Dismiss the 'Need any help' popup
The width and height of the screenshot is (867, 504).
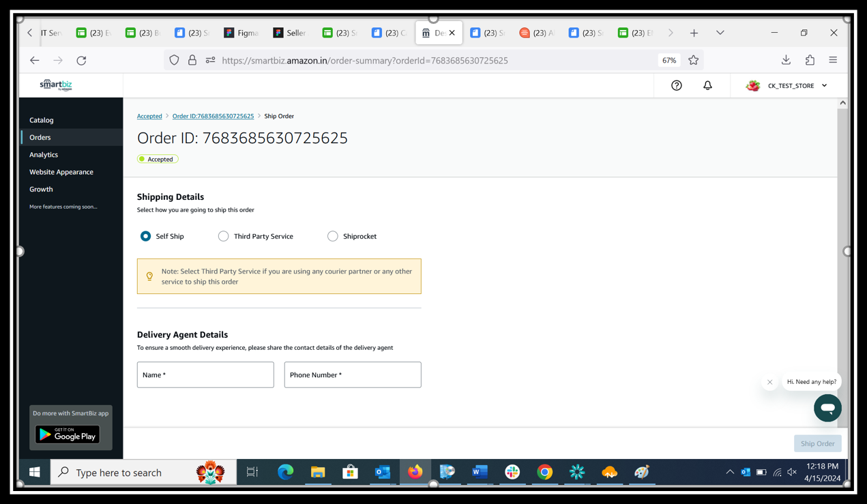[769, 382]
